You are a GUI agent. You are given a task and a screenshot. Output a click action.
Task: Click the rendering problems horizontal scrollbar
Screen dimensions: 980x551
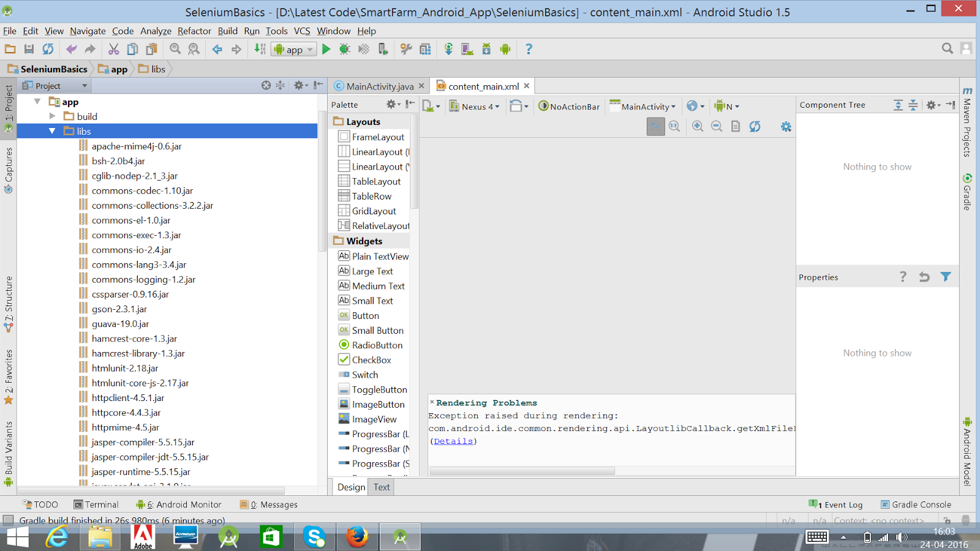point(522,471)
